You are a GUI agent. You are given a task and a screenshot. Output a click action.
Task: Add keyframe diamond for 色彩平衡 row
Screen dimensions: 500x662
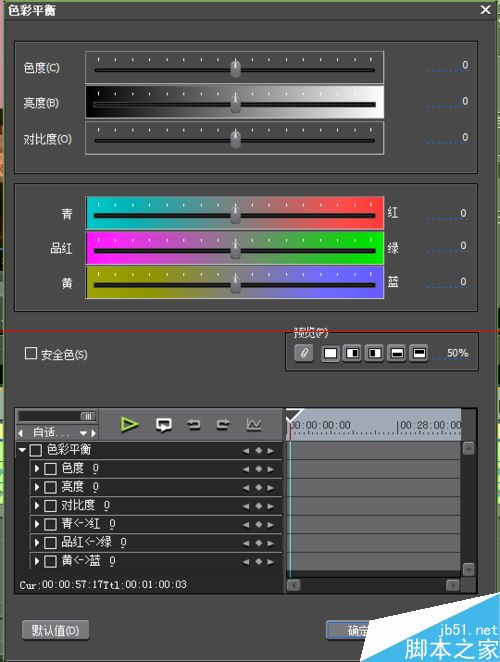pyautogui.click(x=258, y=451)
